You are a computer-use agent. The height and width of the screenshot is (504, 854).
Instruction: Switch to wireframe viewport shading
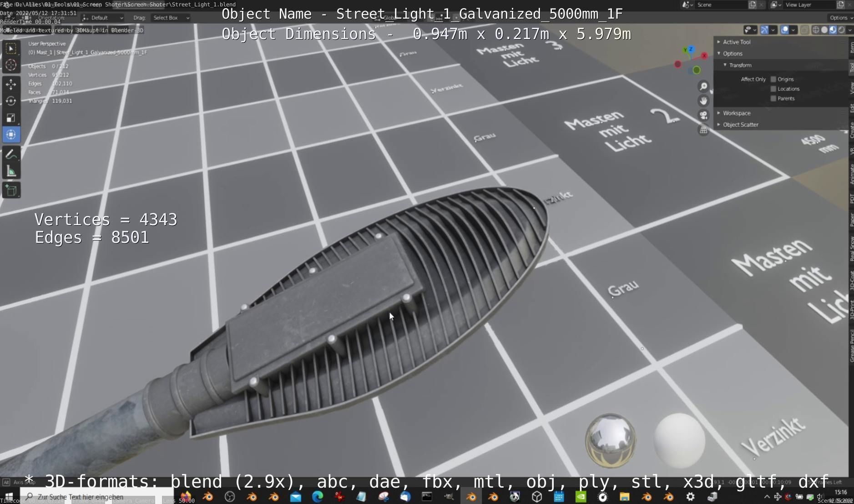pyautogui.click(x=816, y=30)
